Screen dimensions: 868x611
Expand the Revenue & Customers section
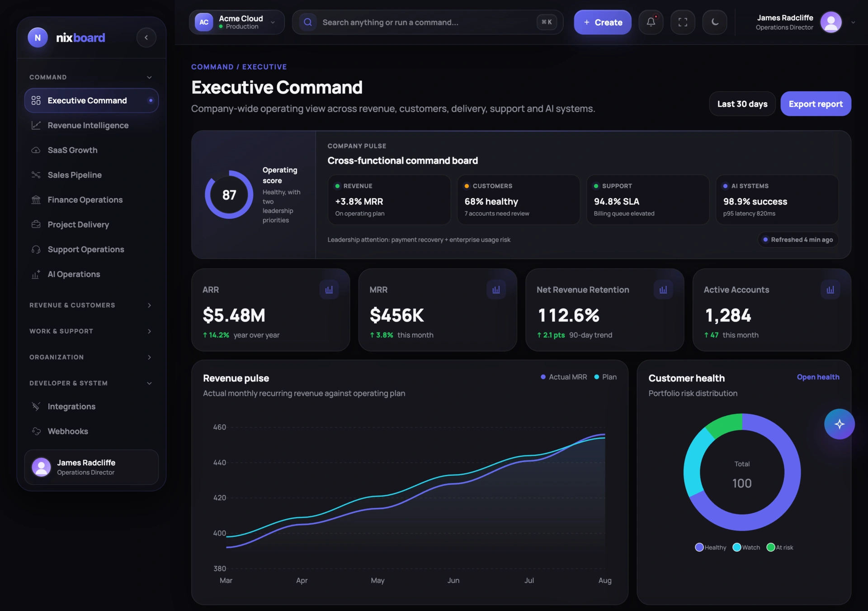coord(91,305)
